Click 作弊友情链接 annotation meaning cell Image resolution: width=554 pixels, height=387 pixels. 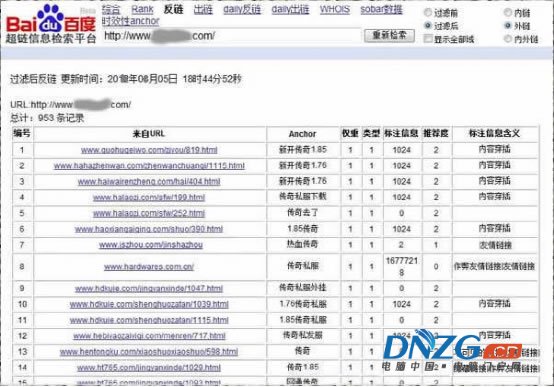click(x=494, y=266)
